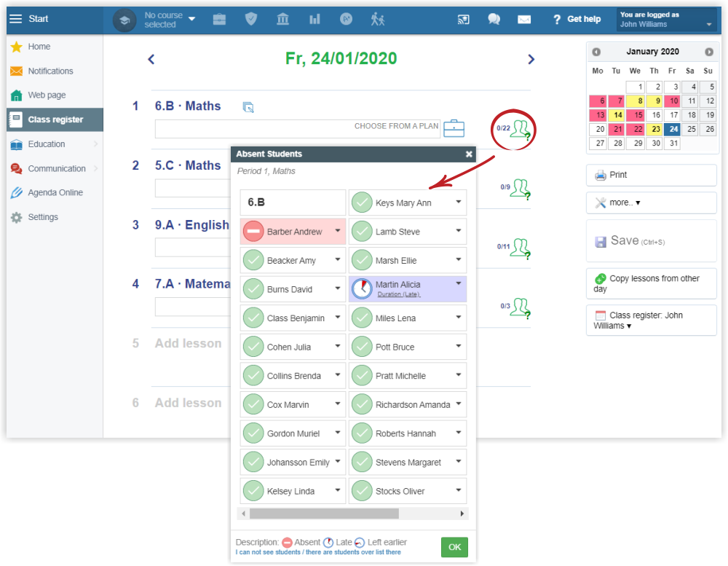Click the envelope mail icon
This screenshot has width=728, height=566.
tap(524, 20)
